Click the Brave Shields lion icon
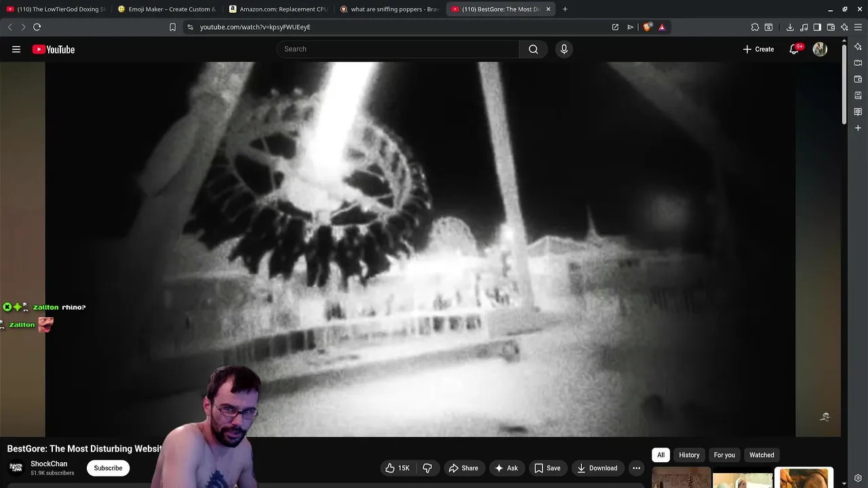The height and width of the screenshot is (488, 868). [647, 27]
